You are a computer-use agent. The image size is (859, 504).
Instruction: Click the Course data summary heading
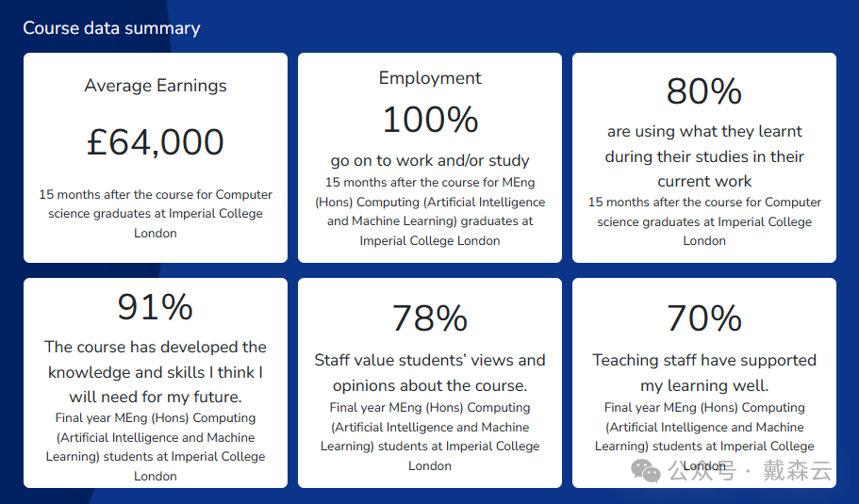[112, 28]
